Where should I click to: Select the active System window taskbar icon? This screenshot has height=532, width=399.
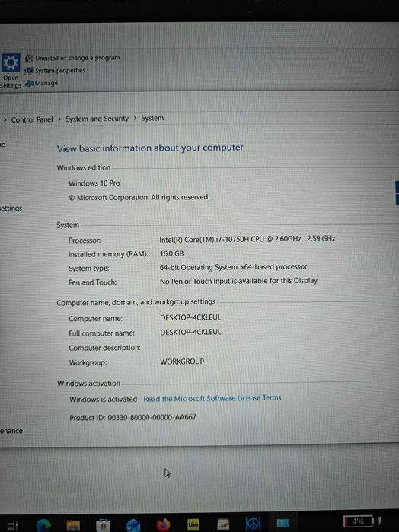[x=282, y=523]
